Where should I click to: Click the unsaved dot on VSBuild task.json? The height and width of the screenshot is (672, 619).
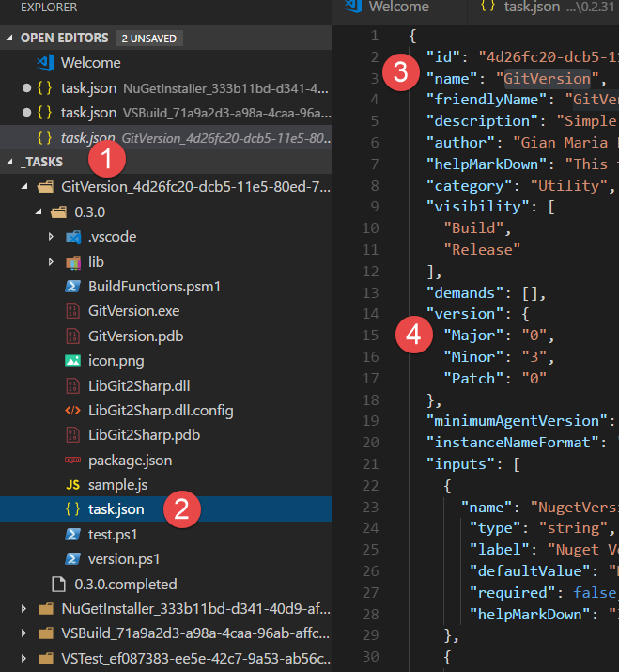[x=26, y=113]
